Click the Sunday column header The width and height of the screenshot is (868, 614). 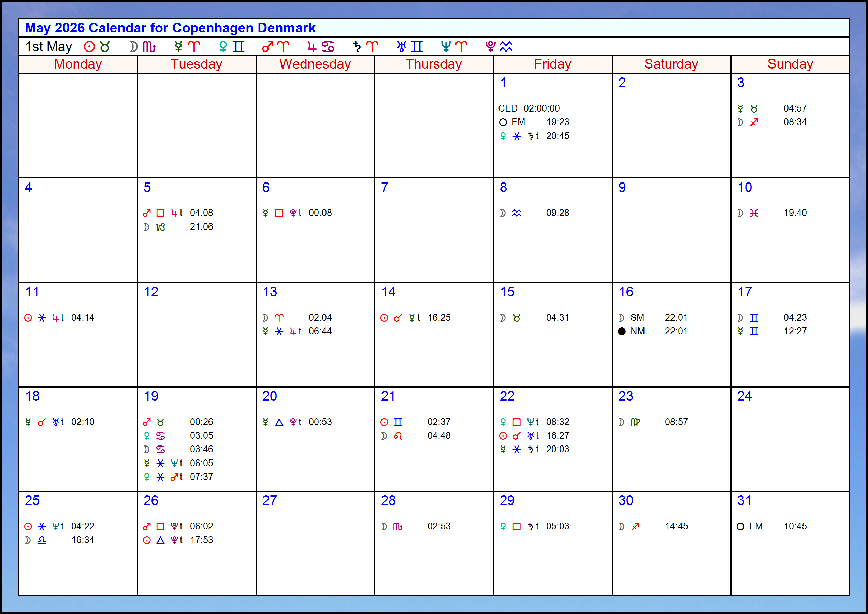click(x=791, y=64)
